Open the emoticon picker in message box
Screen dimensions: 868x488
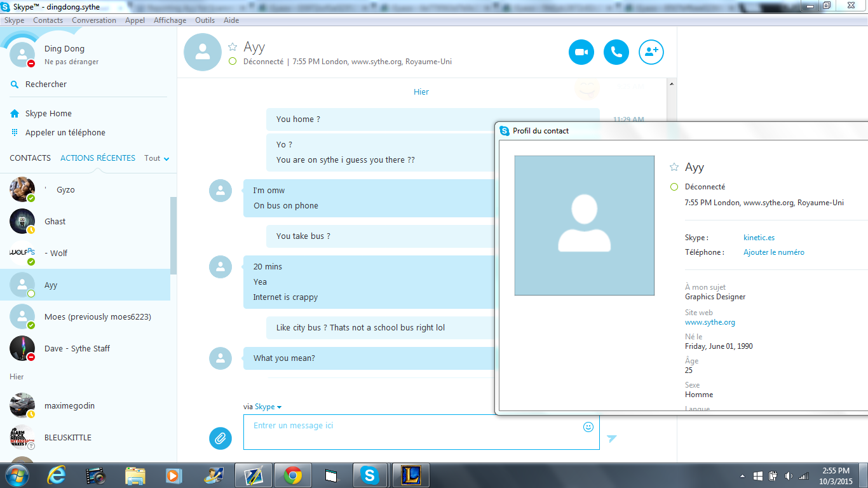coord(588,427)
